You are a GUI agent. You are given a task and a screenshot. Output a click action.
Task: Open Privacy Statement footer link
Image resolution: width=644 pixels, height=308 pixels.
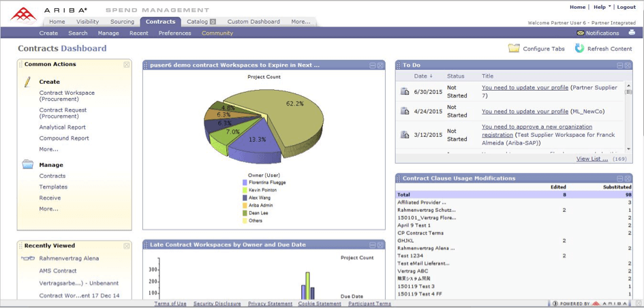[x=271, y=304]
